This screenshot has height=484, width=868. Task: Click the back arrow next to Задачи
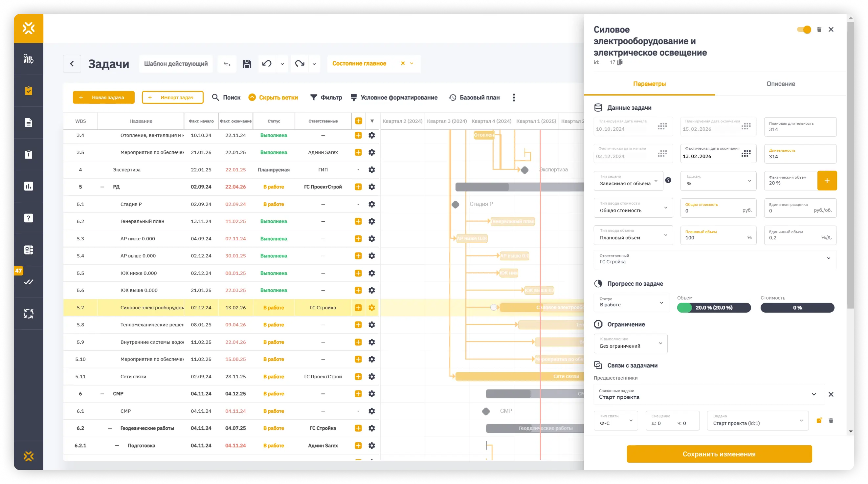click(72, 64)
